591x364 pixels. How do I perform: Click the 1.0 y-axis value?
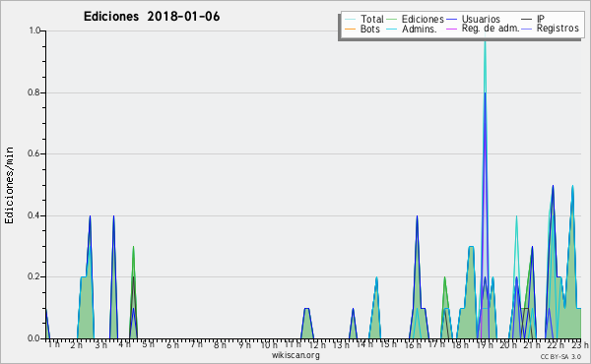pyautogui.click(x=34, y=30)
